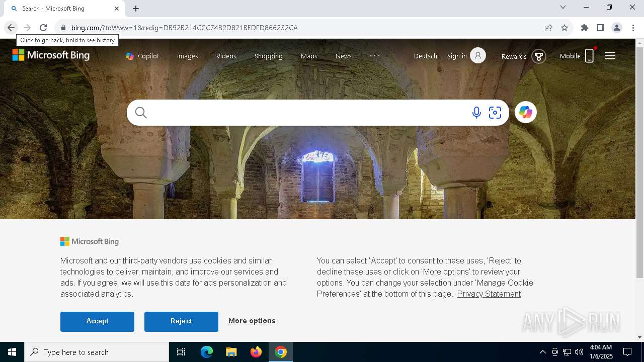The width and height of the screenshot is (644, 362).
Task: Click the address bar URL
Action: [x=185, y=28]
